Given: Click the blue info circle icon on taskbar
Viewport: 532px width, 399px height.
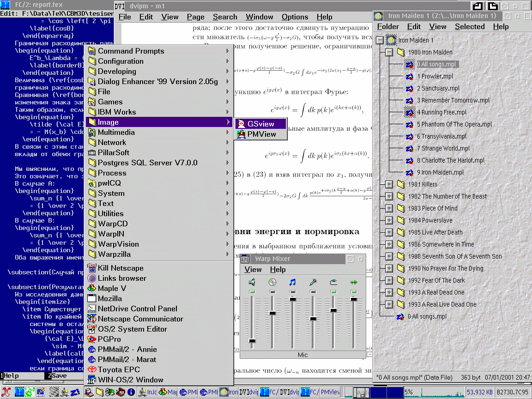Looking at the screenshot, I should tap(131, 392).
